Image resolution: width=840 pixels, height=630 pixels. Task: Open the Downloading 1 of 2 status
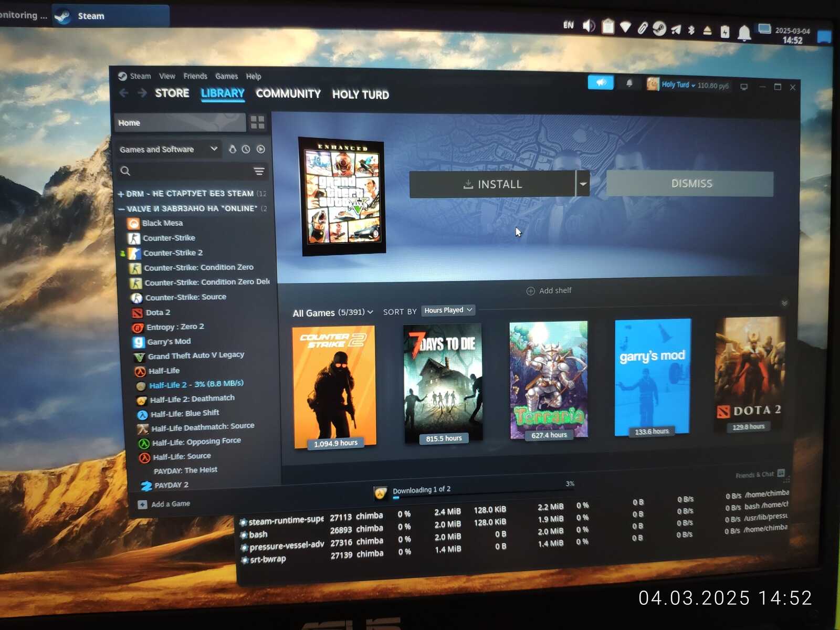tap(422, 490)
